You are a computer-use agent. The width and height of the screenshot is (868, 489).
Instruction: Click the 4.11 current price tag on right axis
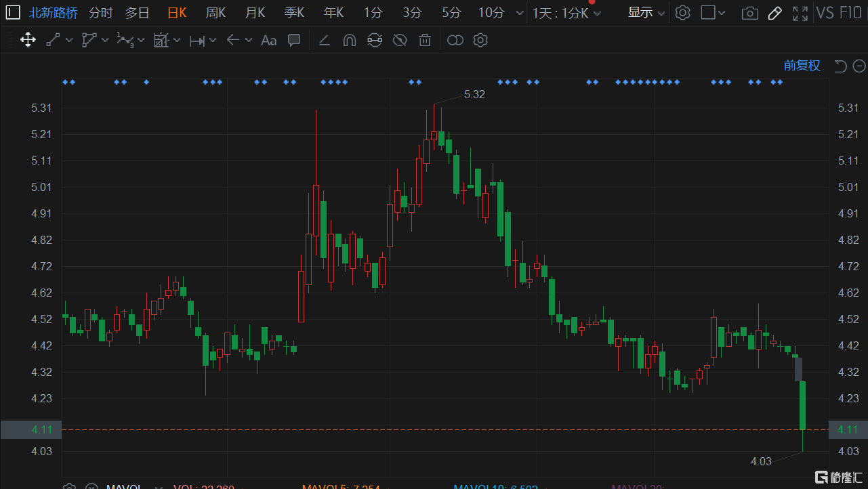point(848,429)
